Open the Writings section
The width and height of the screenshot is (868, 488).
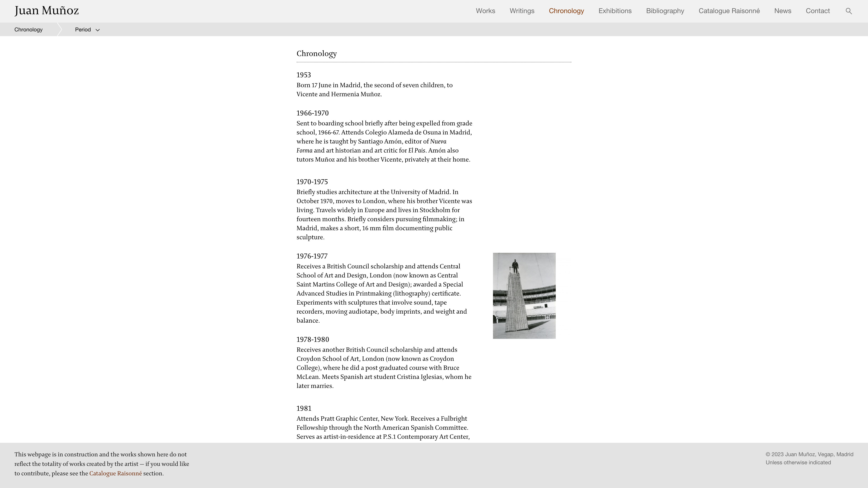coord(522,11)
